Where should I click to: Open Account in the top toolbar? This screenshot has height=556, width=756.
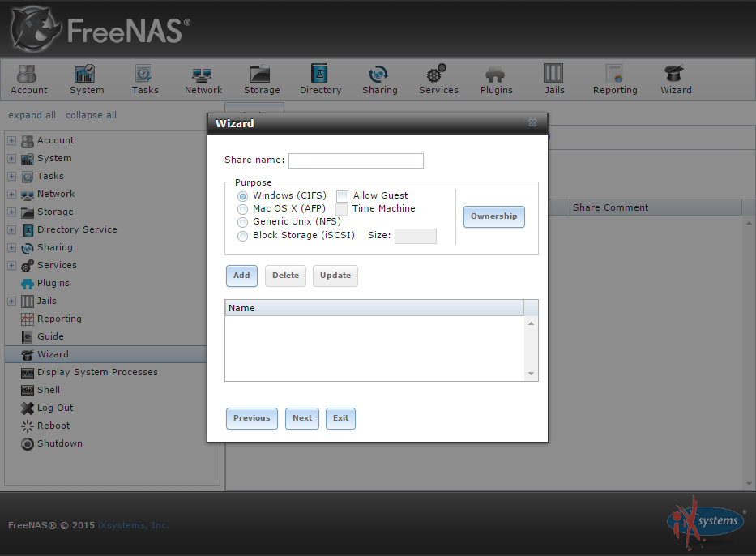29,80
